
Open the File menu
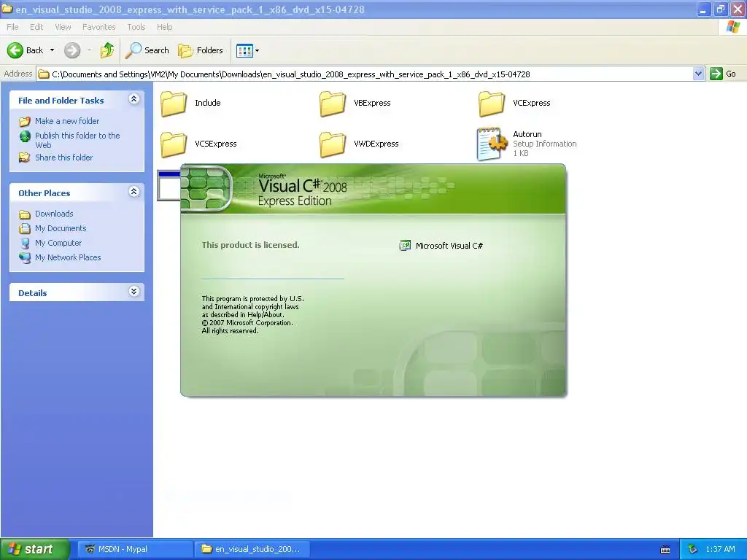pos(12,27)
